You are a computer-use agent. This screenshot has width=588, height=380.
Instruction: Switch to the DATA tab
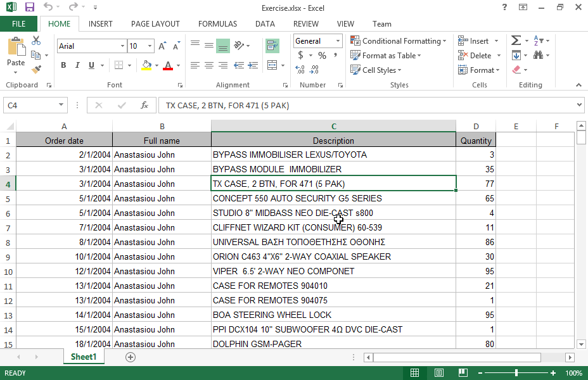[x=265, y=24]
